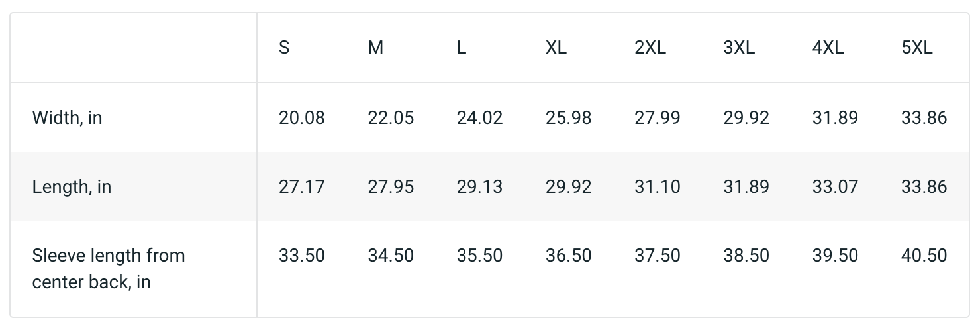Click the 27.99 width cell for 2XL
This screenshot has height=330, width=980.
658,118
